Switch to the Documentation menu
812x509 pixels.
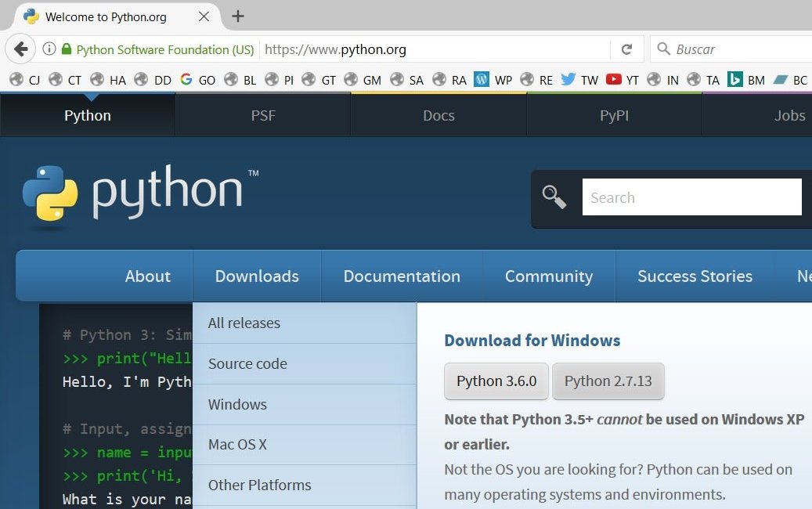(x=402, y=276)
